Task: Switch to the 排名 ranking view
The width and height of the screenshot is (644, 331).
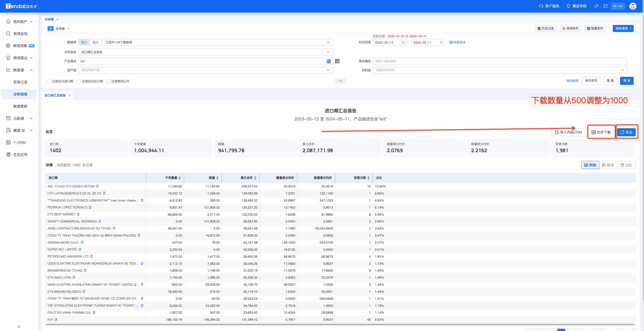Action: 609,165
